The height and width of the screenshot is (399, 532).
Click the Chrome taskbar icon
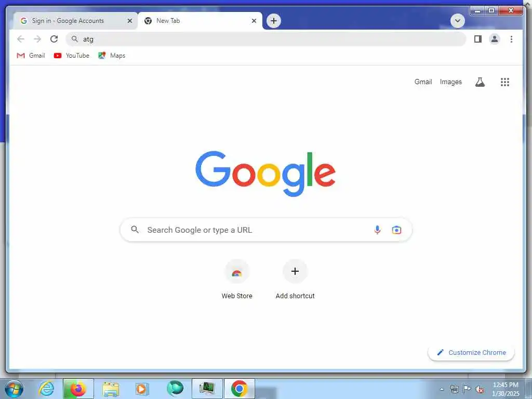tap(239, 389)
